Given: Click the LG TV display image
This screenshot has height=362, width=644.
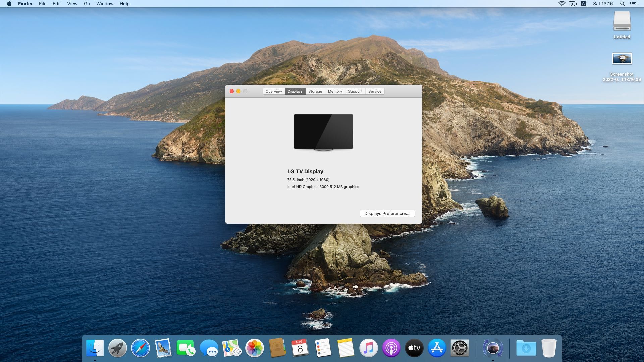Looking at the screenshot, I should 323,132.
